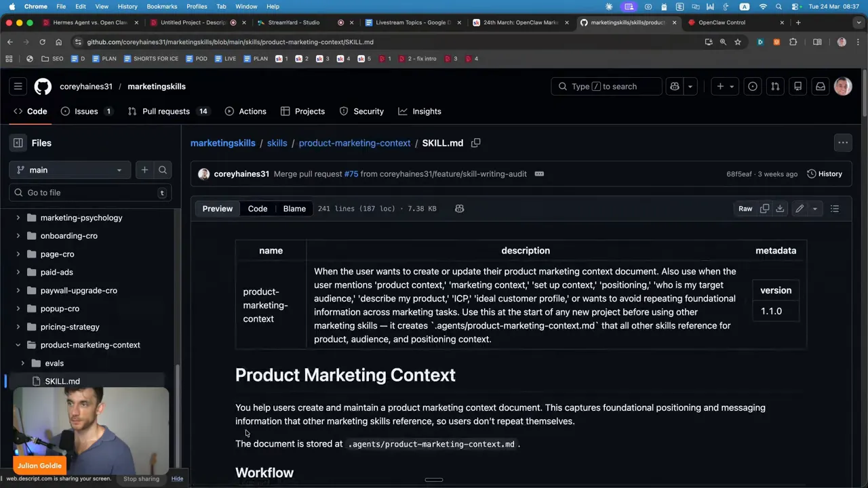Click the search icon in Files panel
The height and width of the screenshot is (488, 868).
[163, 170]
